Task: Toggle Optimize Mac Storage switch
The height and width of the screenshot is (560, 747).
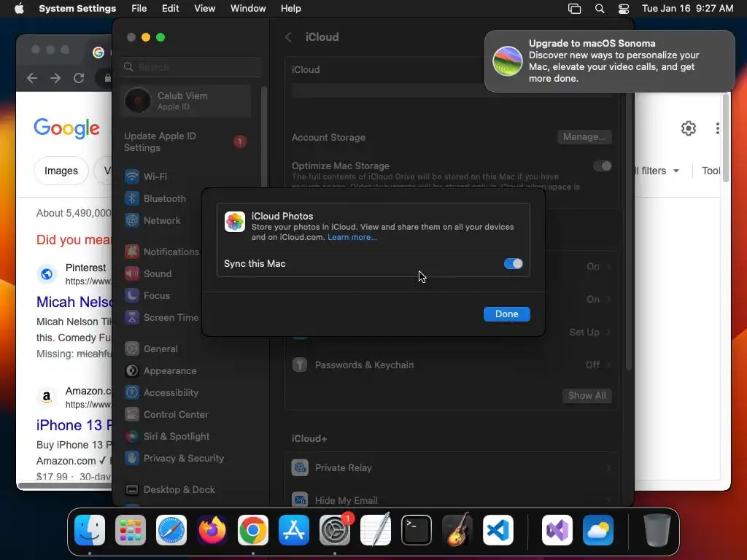Action: tap(602, 166)
